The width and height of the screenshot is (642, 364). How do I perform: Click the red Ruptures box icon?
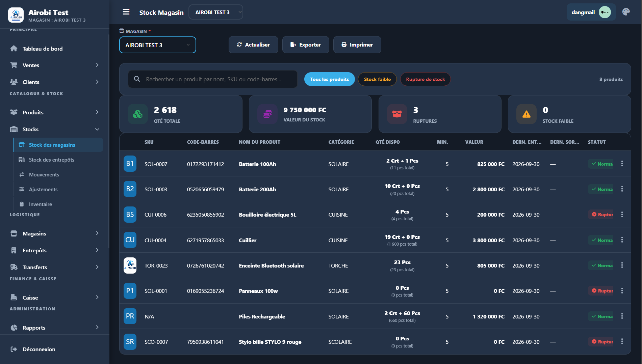pyautogui.click(x=397, y=114)
